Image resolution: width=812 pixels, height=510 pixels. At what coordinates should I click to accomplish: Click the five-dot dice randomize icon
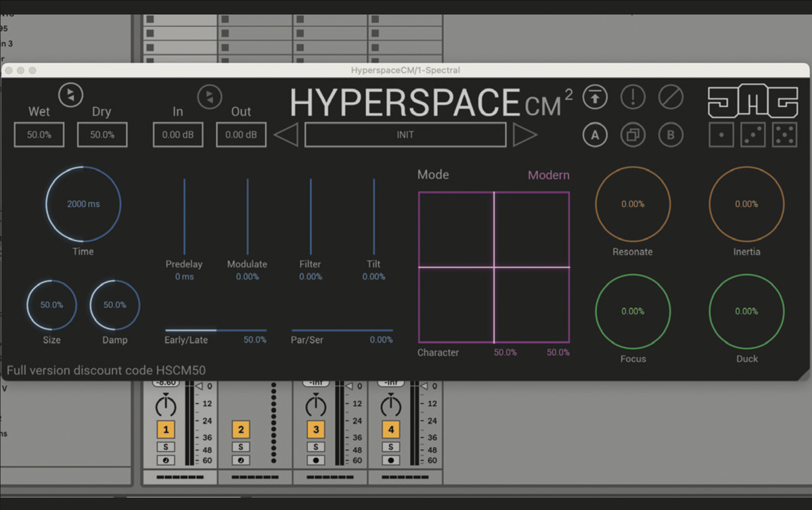[x=786, y=135]
